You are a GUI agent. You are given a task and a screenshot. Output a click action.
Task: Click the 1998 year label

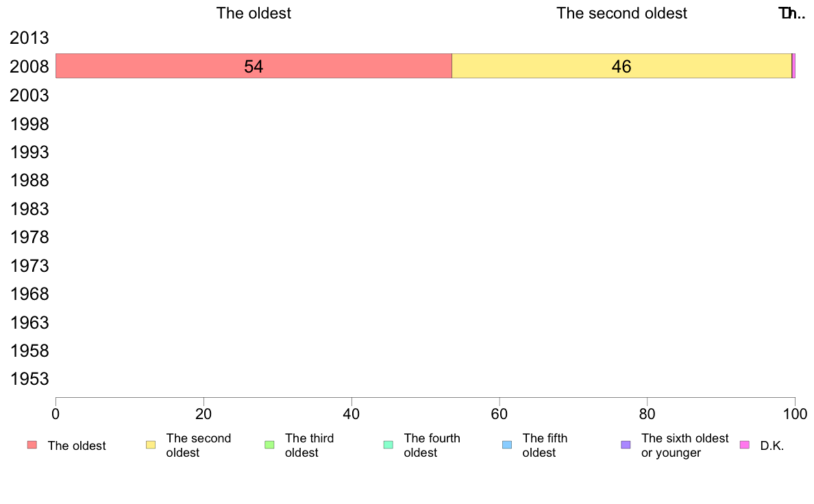29,124
